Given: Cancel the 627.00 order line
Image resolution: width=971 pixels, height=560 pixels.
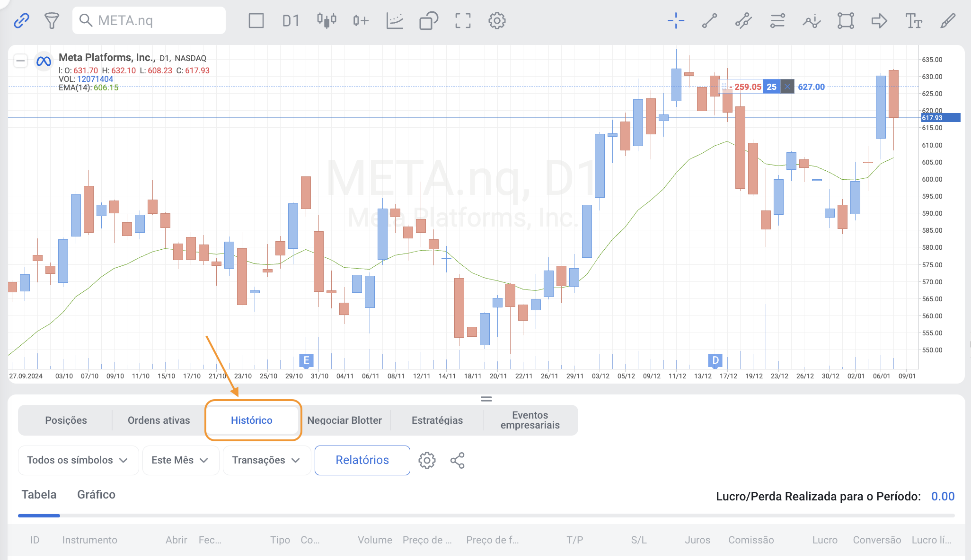Looking at the screenshot, I should [x=787, y=87].
